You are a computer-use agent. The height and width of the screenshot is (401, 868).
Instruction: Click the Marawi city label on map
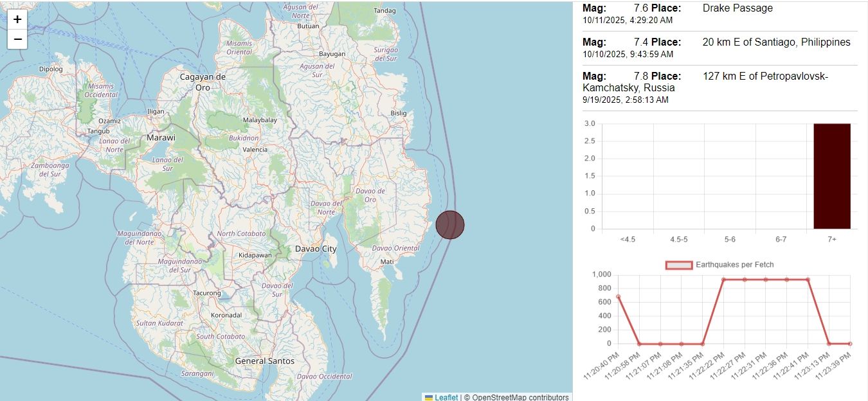pos(161,138)
